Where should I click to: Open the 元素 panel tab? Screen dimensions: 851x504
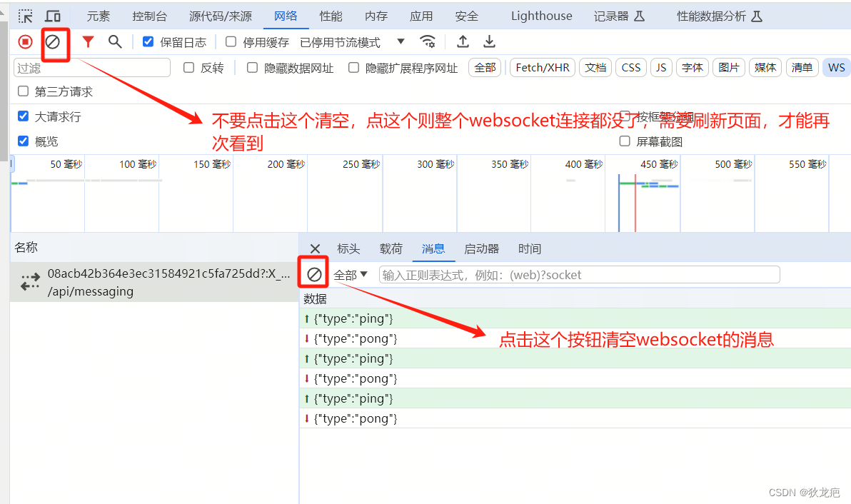[99, 16]
